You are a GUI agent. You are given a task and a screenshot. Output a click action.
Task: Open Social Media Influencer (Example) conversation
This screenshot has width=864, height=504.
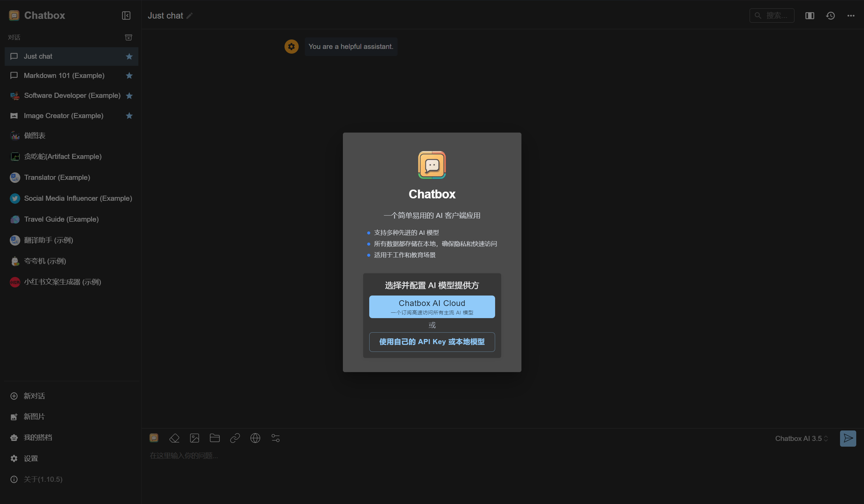click(x=71, y=198)
